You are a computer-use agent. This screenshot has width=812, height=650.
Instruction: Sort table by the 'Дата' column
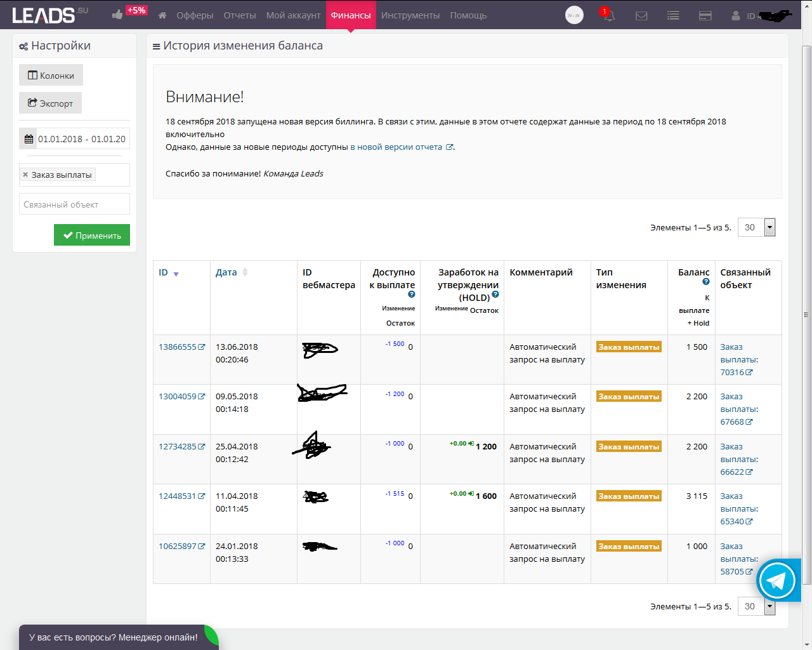point(232,273)
